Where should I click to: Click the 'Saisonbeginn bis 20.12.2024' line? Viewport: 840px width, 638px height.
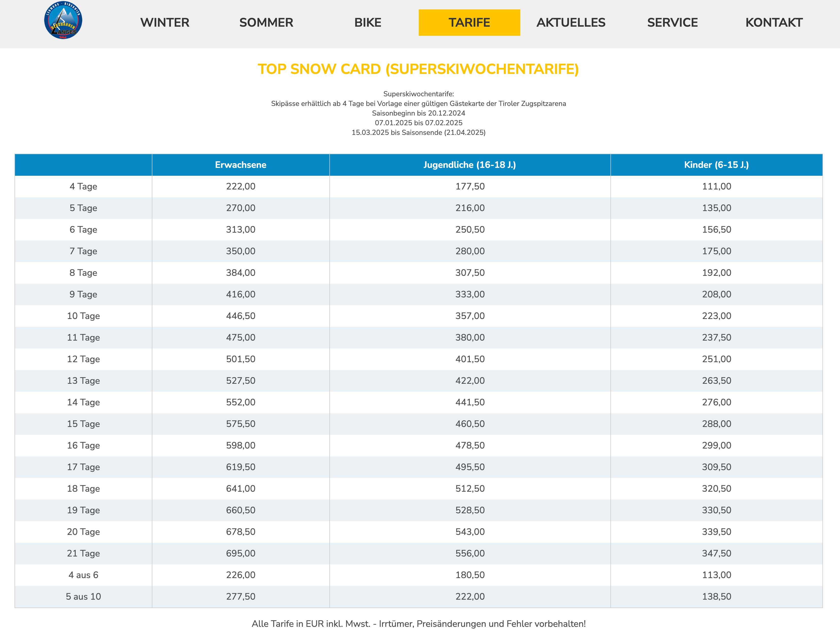pos(418,113)
